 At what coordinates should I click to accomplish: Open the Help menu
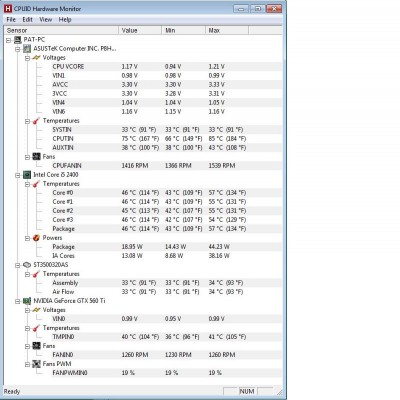coord(65,20)
